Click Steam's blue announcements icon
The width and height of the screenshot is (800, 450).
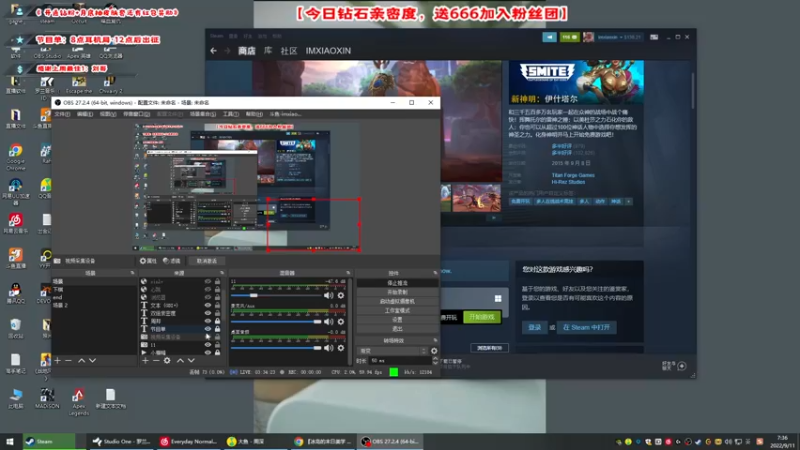click(x=549, y=37)
